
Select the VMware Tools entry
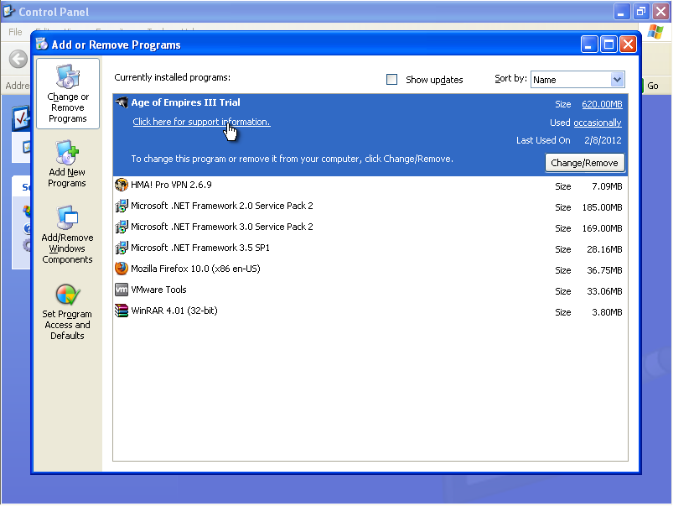pos(370,291)
